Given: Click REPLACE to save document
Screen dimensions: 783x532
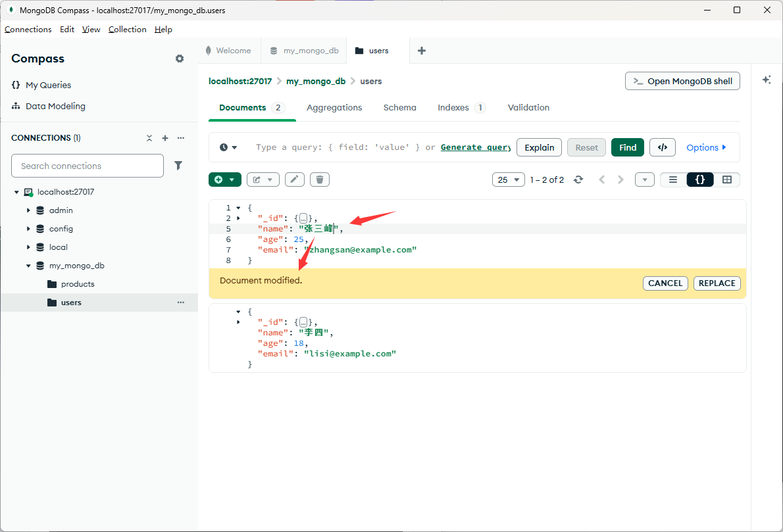Looking at the screenshot, I should (x=717, y=283).
